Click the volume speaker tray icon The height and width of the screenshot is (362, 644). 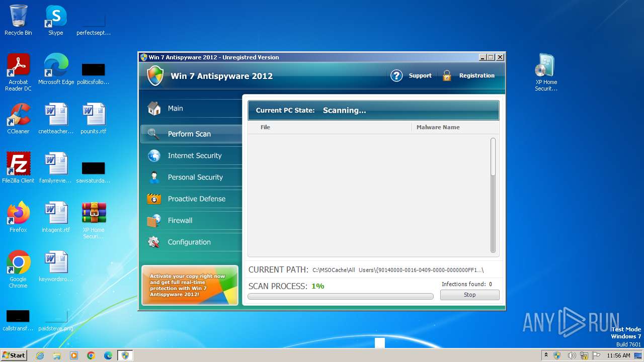coord(571,355)
